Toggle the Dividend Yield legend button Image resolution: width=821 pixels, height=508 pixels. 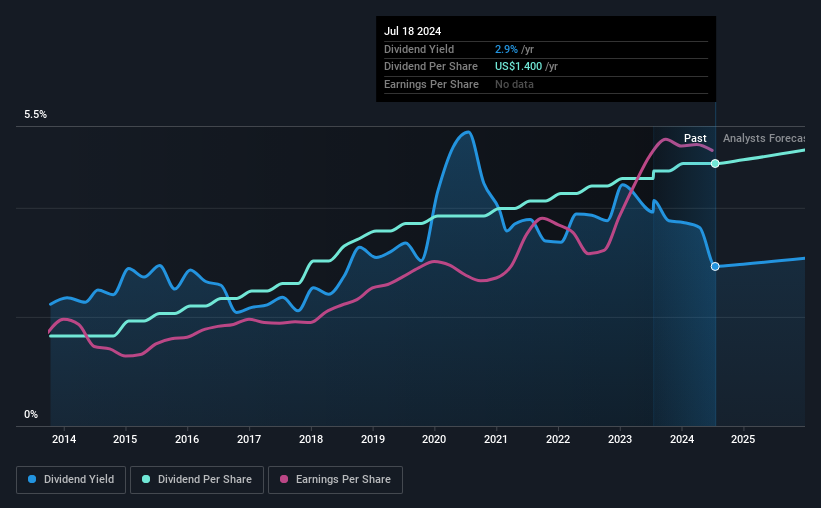pyautogui.click(x=71, y=480)
